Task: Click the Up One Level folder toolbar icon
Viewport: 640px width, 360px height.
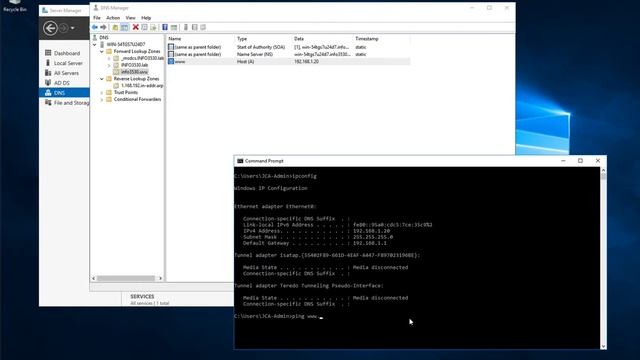Action: (x=115, y=27)
